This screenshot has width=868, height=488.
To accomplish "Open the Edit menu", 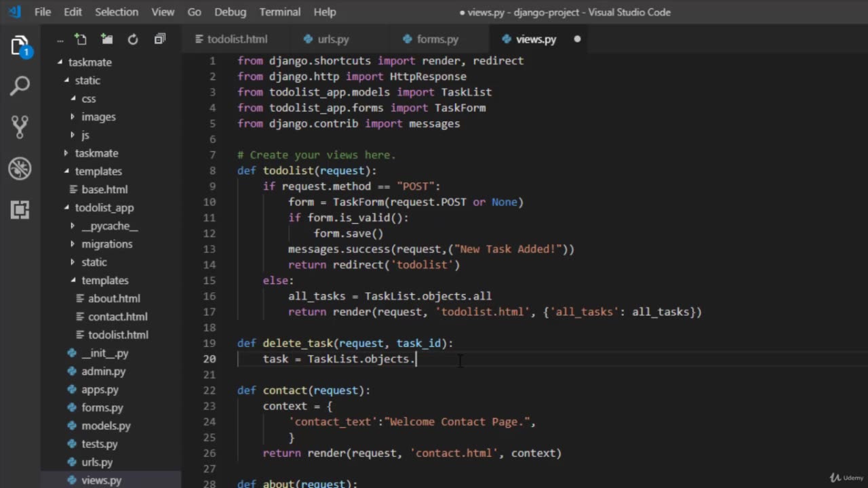I will [73, 12].
